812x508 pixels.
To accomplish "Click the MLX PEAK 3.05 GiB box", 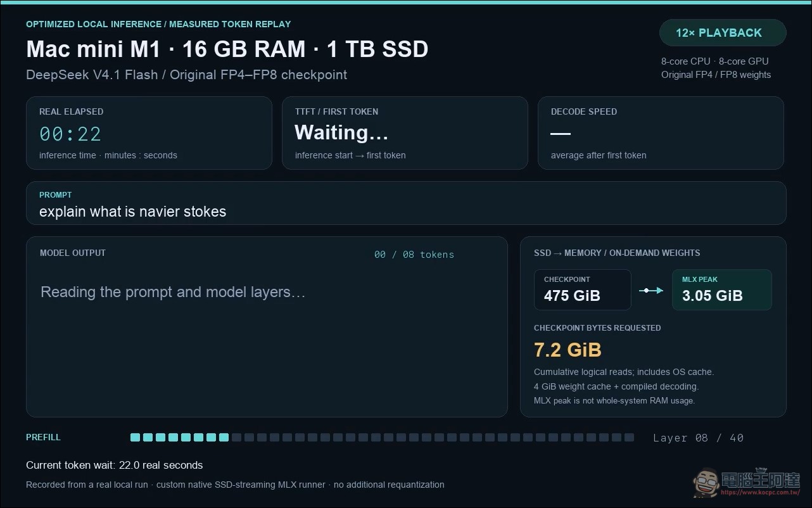I will (x=722, y=289).
